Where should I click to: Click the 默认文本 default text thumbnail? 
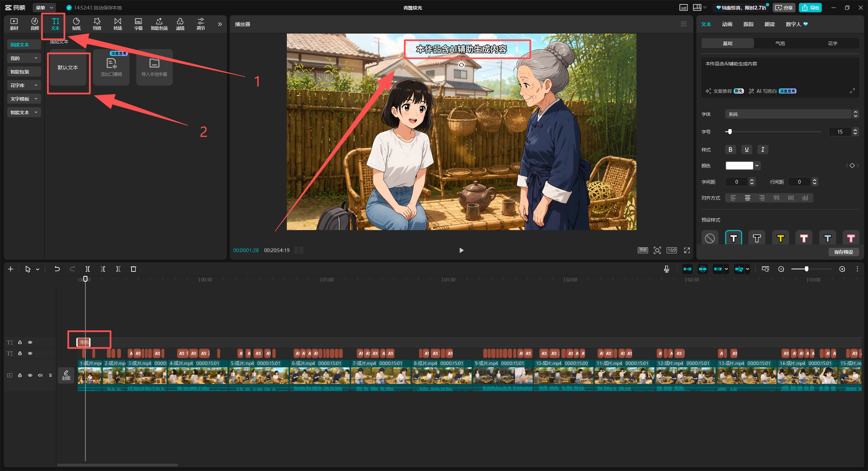pyautogui.click(x=68, y=67)
